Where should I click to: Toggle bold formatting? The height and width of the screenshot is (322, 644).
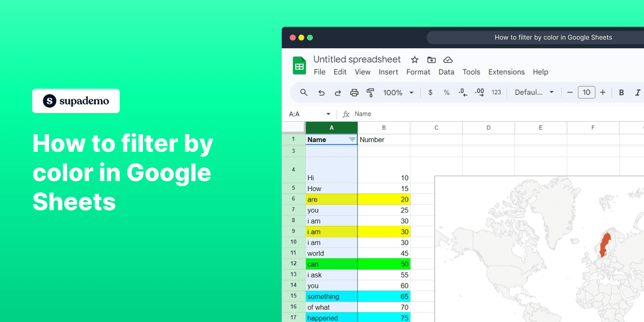tap(621, 92)
